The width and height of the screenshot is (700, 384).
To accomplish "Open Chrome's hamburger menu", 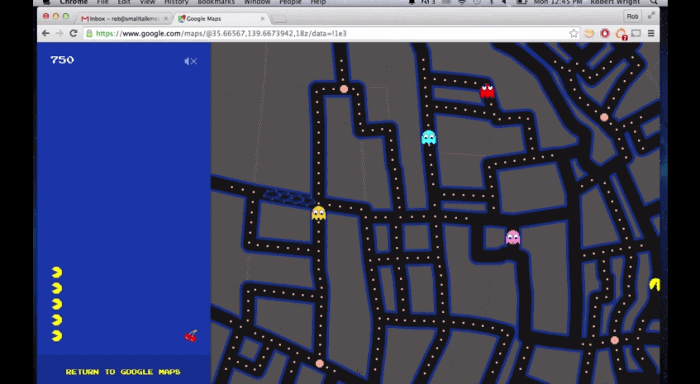I will [651, 33].
